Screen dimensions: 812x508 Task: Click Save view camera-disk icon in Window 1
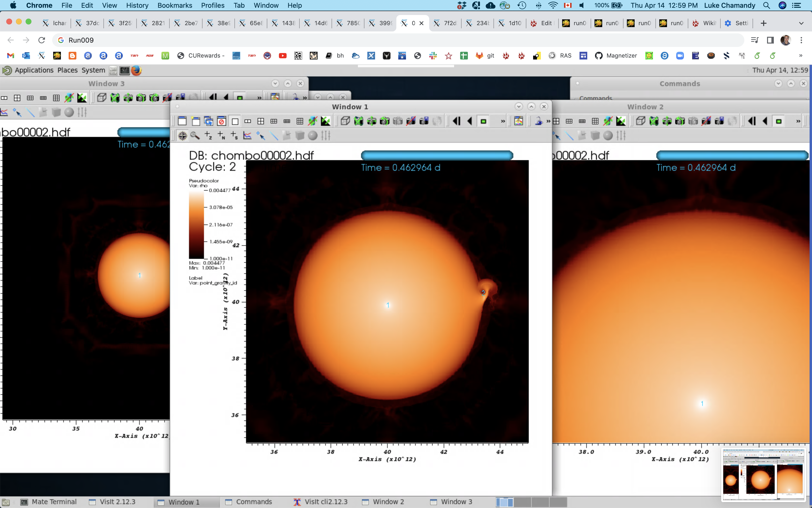coord(424,121)
